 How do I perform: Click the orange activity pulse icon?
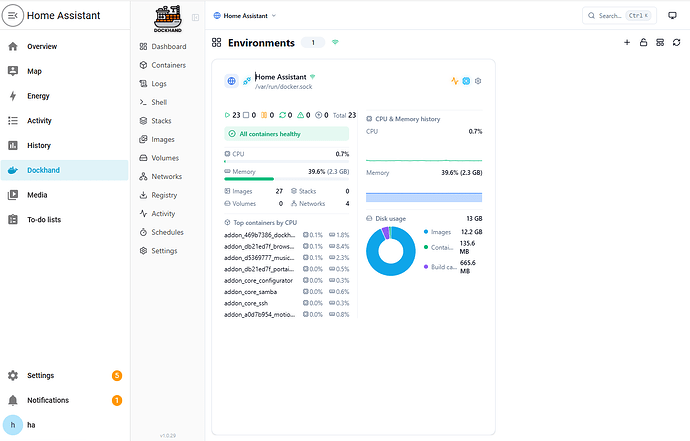pyautogui.click(x=455, y=81)
